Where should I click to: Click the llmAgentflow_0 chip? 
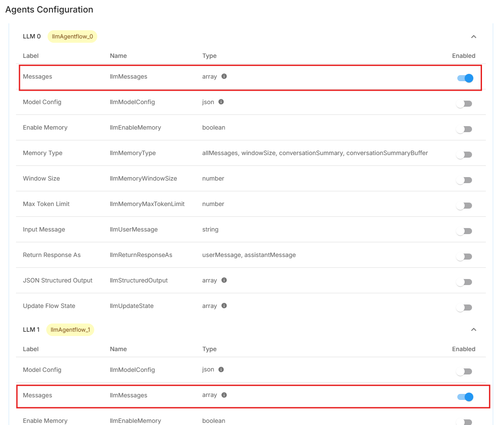(x=72, y=37)
